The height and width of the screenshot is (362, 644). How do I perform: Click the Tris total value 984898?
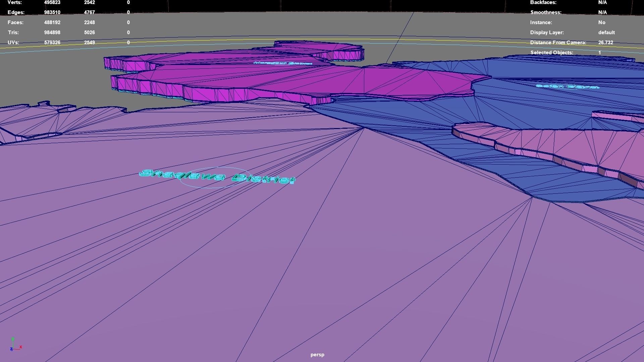[x=52, y=33]
